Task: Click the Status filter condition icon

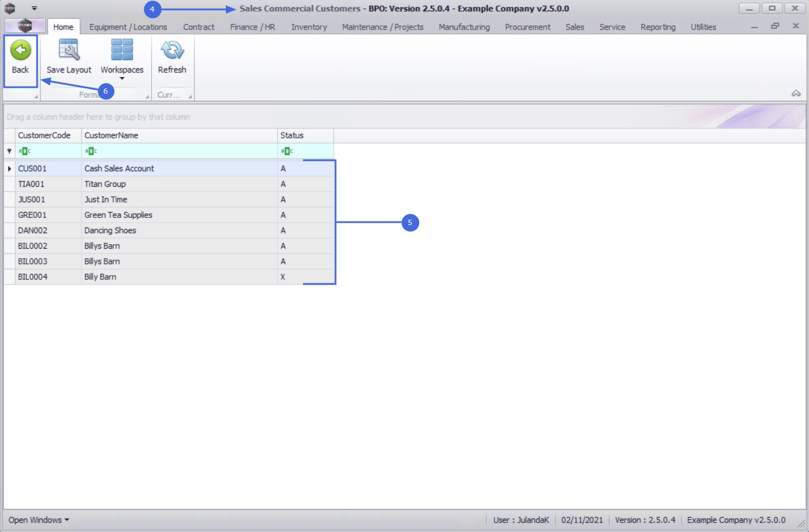Action: pos(287,151)
